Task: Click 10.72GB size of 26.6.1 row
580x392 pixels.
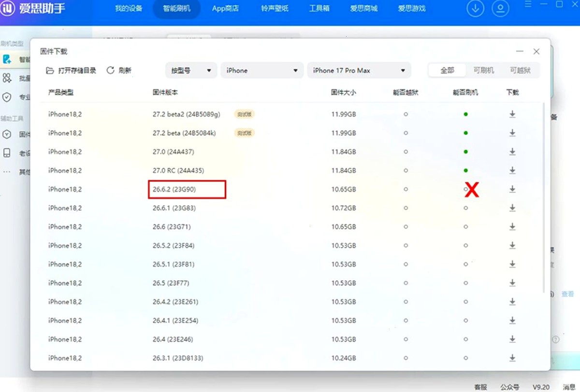Action: click(x=344, y=208)
